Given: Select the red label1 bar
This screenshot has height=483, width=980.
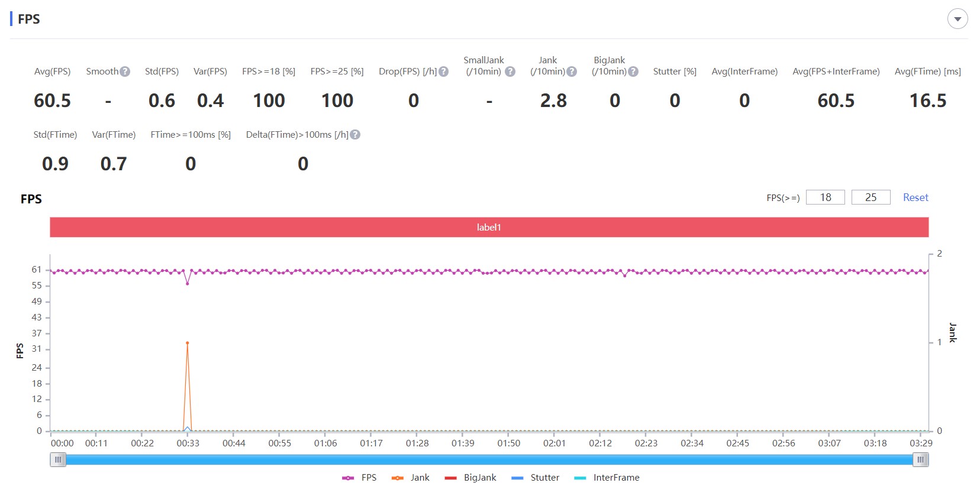Looking at the screenshot, I should [489, 227].
